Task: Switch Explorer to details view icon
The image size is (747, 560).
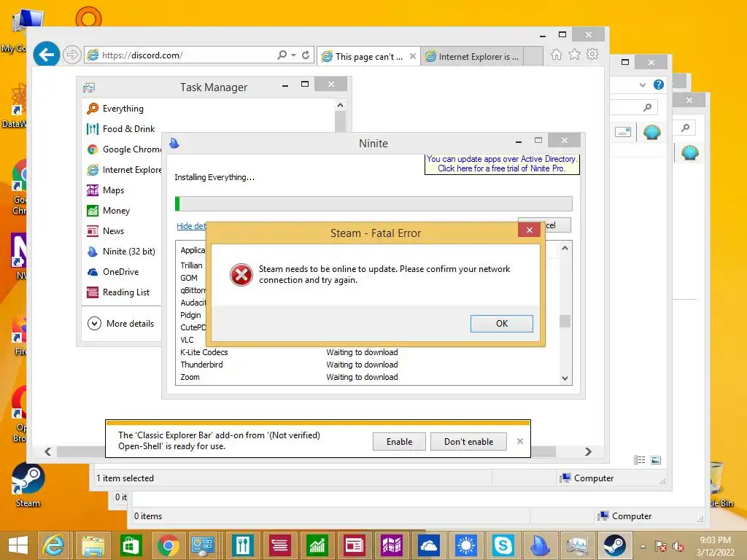Action: click(639, 459)
